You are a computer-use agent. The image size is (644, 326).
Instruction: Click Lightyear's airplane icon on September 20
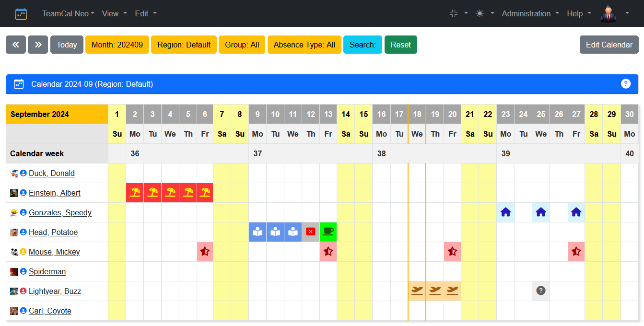pos(452,291)
